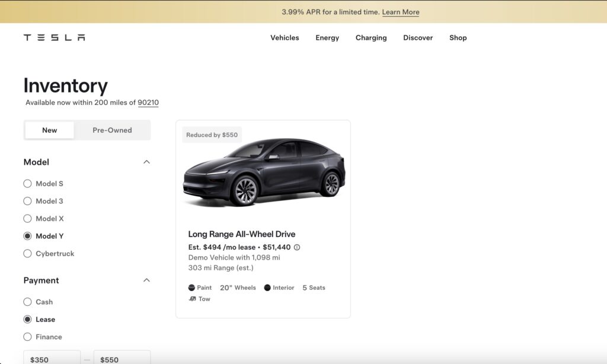The image size is (607, 364).
Task: Open the Shop menu
Action: (458, 37)
